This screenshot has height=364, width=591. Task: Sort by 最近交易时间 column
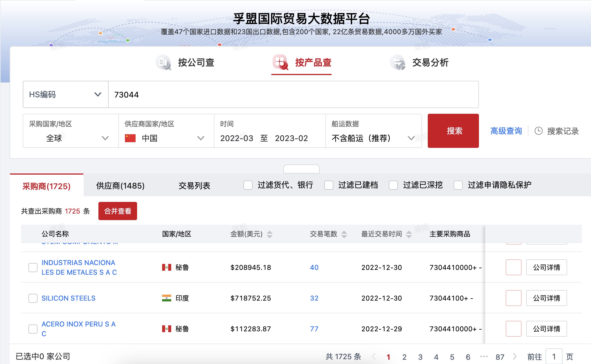coord(410,234)
